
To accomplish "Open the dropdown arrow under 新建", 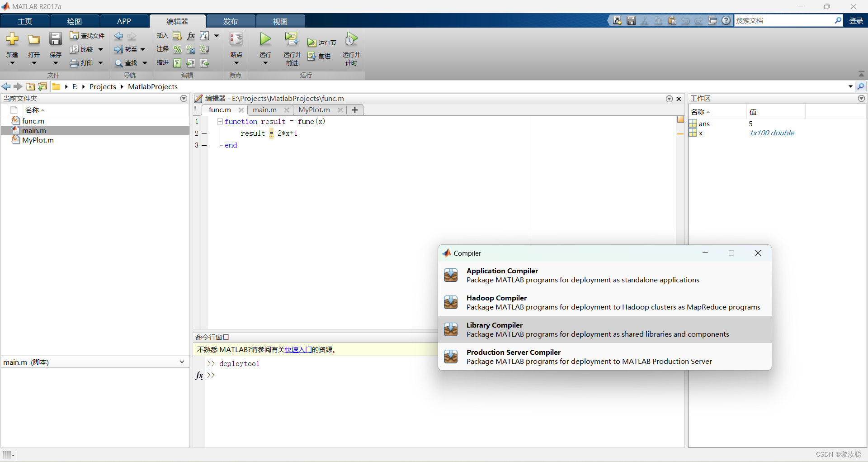I will pyautogui.click(x=12, y=63).
